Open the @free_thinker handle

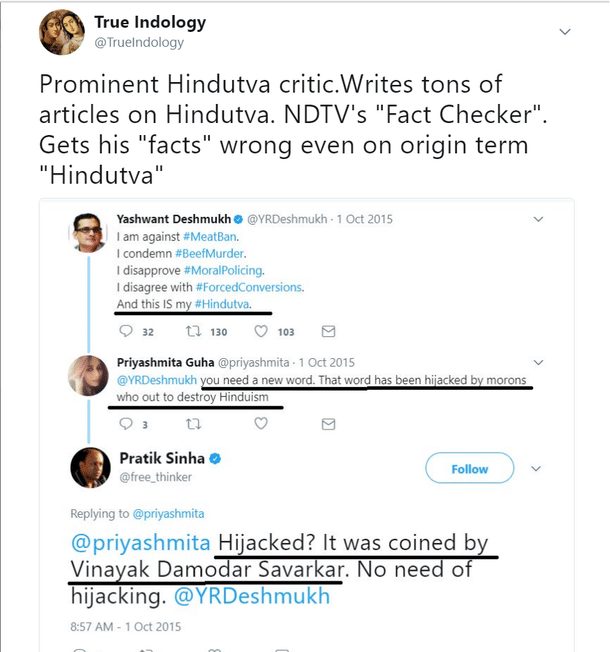pos(161,477)
